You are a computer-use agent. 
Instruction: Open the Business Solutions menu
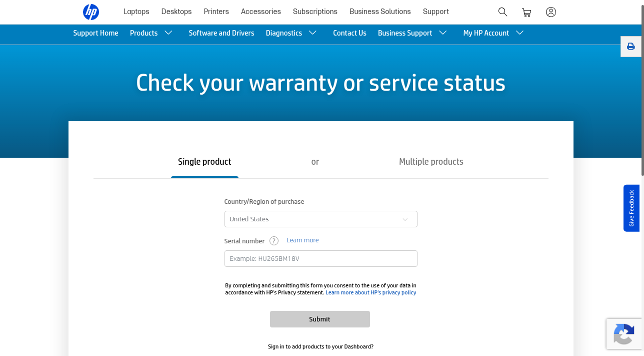pos(380,12)
